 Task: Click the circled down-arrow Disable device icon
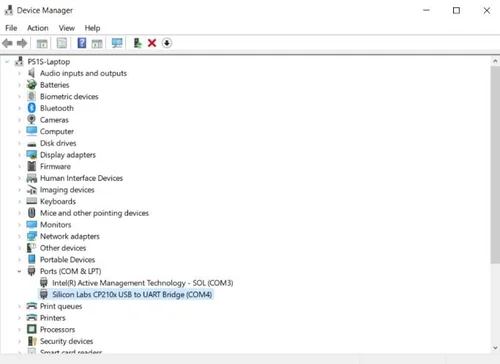(167, 43)
